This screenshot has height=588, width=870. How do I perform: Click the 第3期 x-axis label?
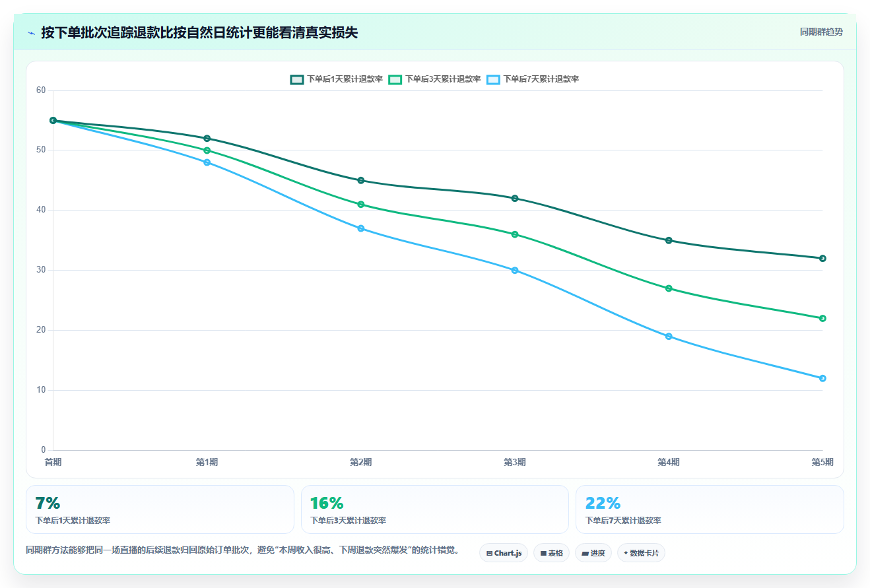pyautogui.click(x=515, y=462)
